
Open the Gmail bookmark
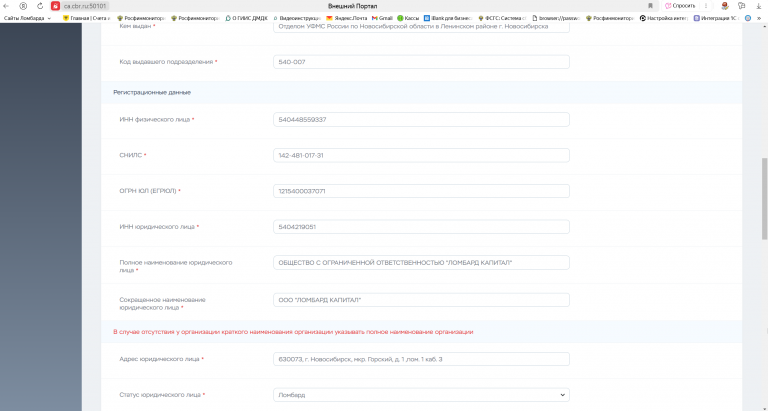(383, 18)
